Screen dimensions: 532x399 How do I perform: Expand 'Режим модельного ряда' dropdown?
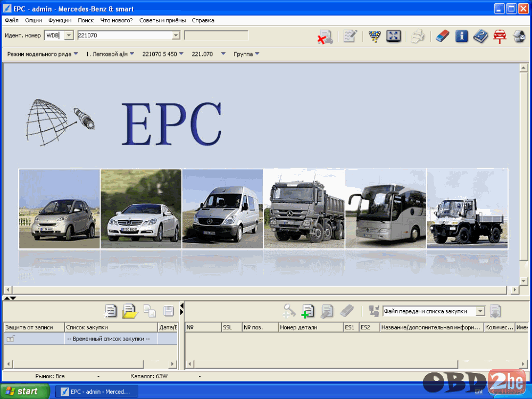click(x=76, y=54)
